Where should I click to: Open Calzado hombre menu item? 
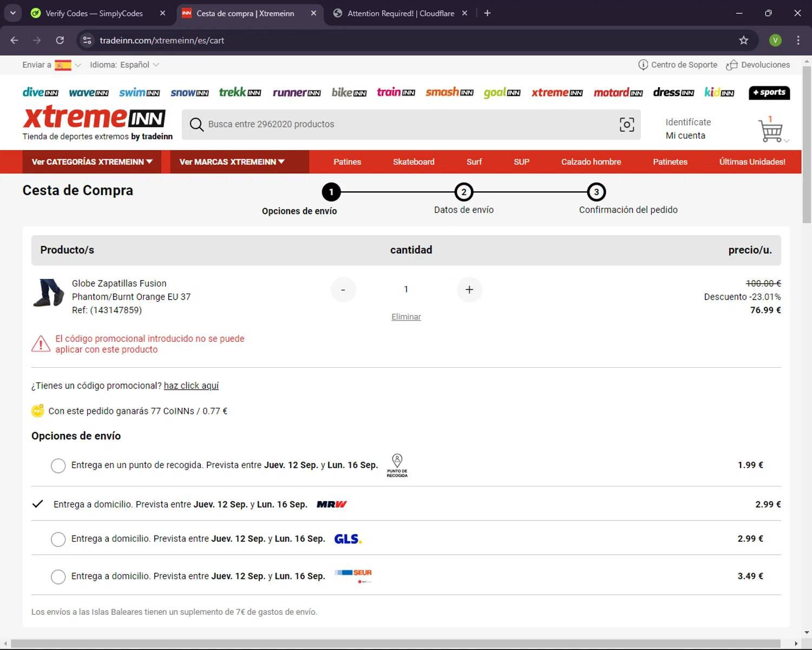[591, 162]
